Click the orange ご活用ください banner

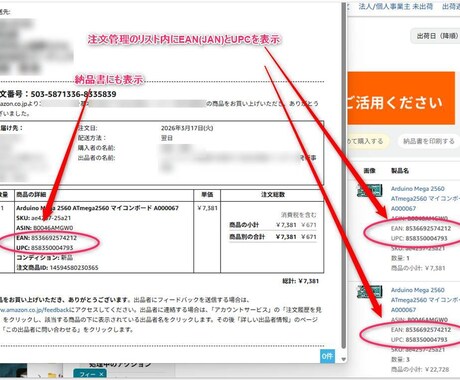(401, 98)
